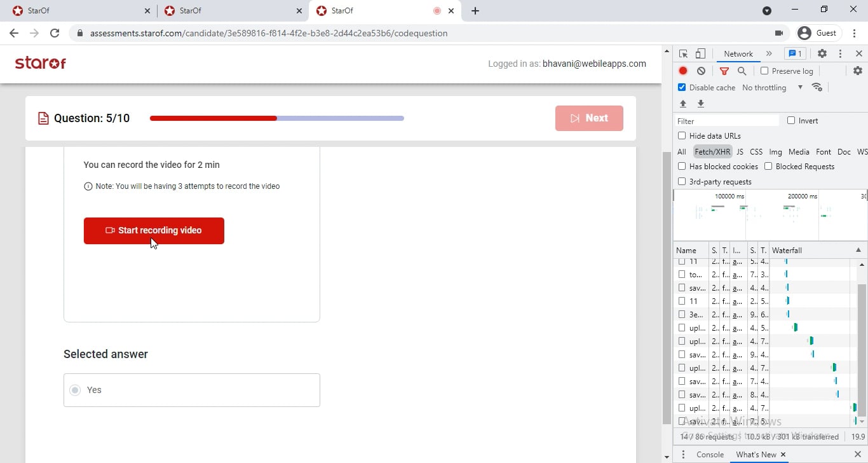Toggle the device toolbar icon
The image size is (868, 463).
pyautogui.click(x=700, y=54)
